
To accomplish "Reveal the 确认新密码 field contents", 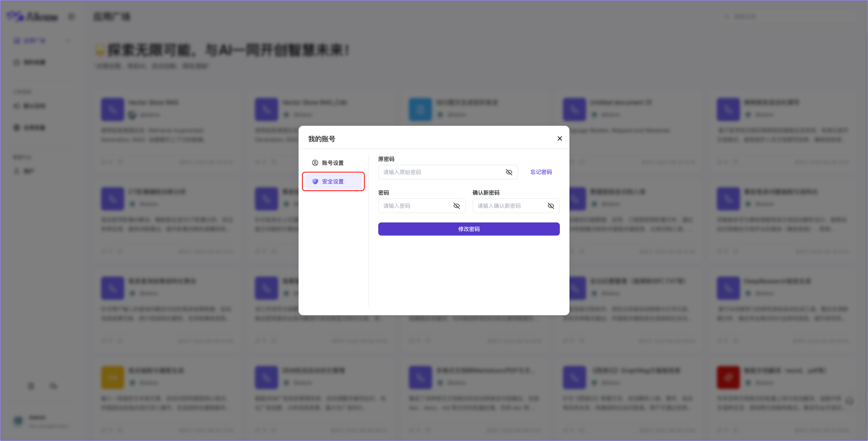I will pyautogui.click(x=551, y=206).
